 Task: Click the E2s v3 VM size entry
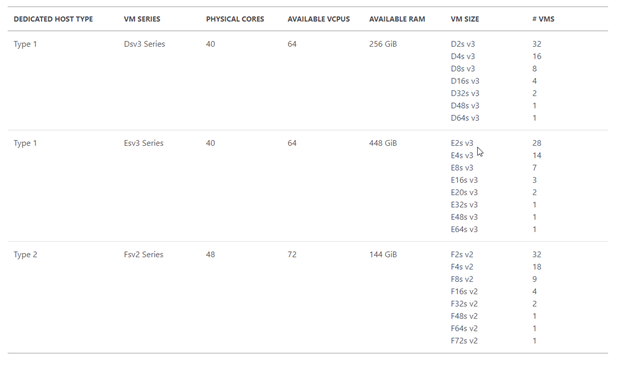pyautogui.click(x=462, y=143)
